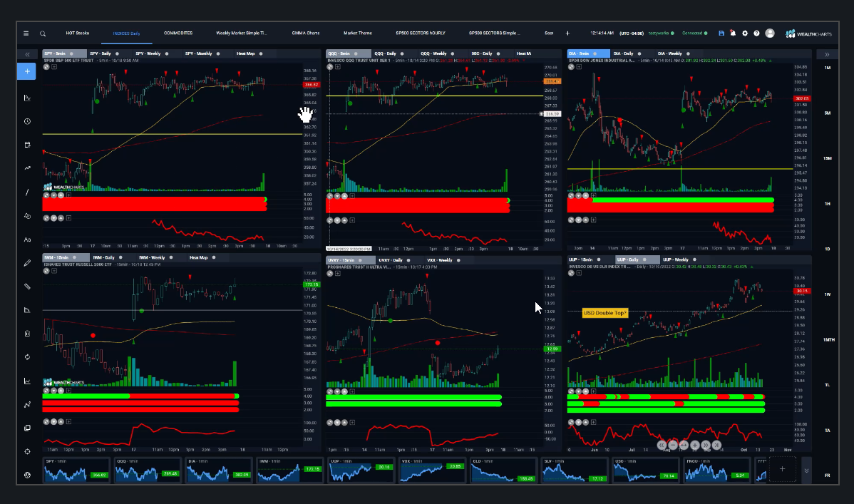
Task: Click the copy layout icon in sidebar
Action: tap(27, 428)
